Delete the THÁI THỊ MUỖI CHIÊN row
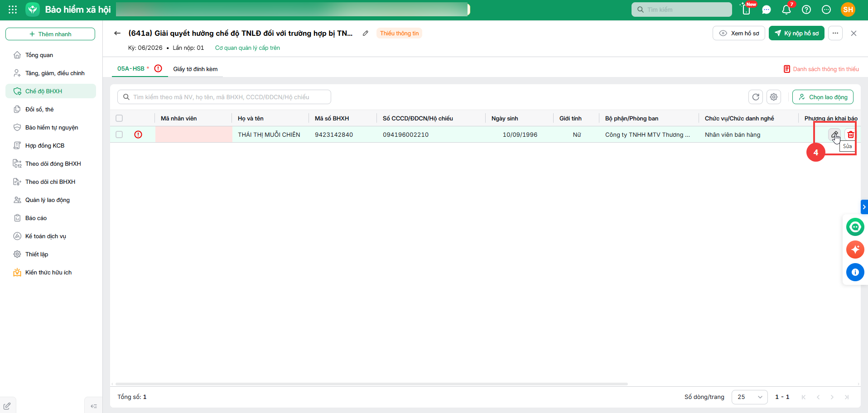This screenshot has width=868, height=413. [x=851, y=134]
